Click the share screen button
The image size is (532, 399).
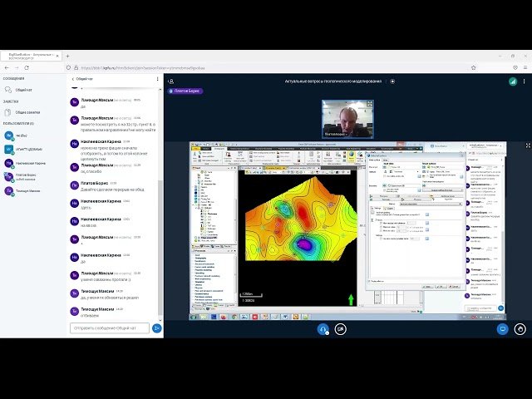pos(502,328)
